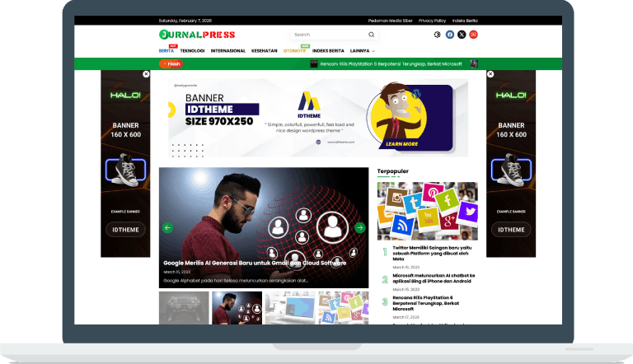Click into the Search input field

click(x=328, y=35)
